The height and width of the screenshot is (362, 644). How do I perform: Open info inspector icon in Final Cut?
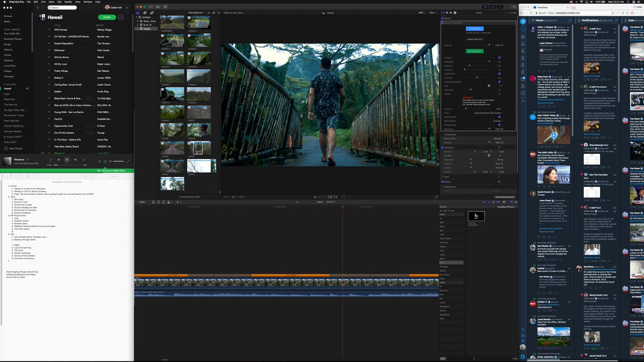455,12
